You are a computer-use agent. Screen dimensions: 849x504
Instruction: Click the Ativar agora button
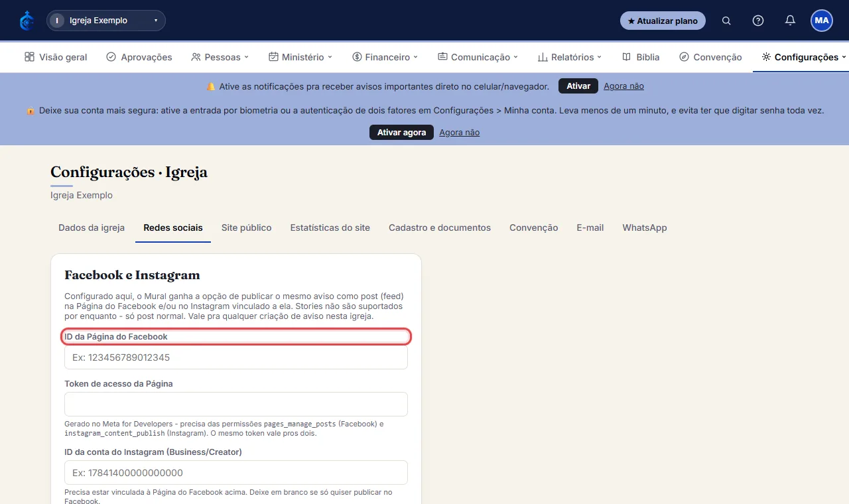pos(401,133)
